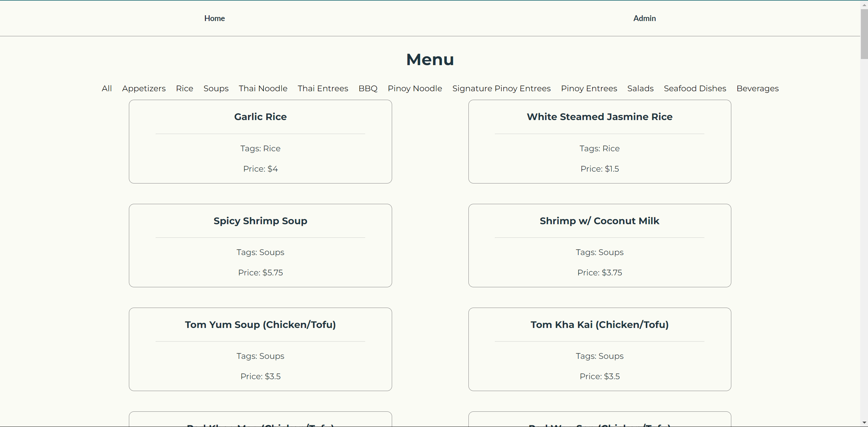The height and width of the screenshot is (427, 868).
Task: Select the Tom Kha Kai card
Action: click(x=599, y=349)
